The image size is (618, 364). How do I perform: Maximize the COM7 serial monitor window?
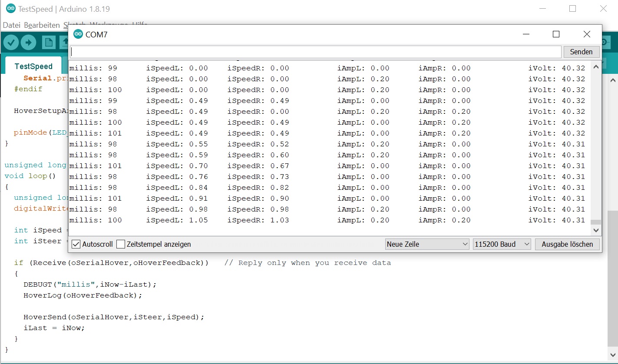click(x=556, y=34)
